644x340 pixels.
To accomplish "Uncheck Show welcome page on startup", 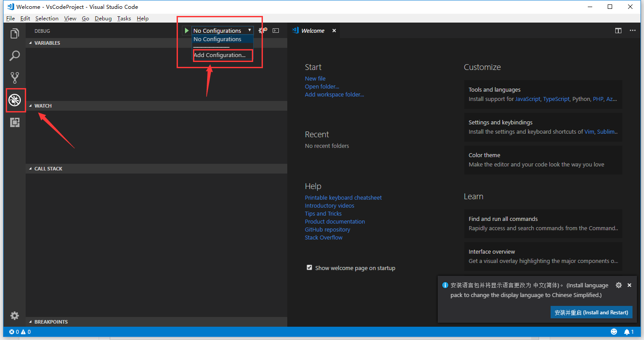I will (x=309, y=268).
